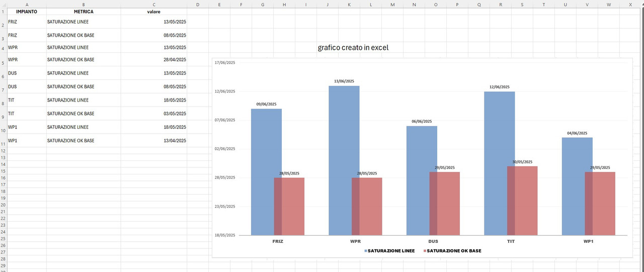This screenshot has width=644, height=272.
Task: Select column D header
Action: click(198, 4)
